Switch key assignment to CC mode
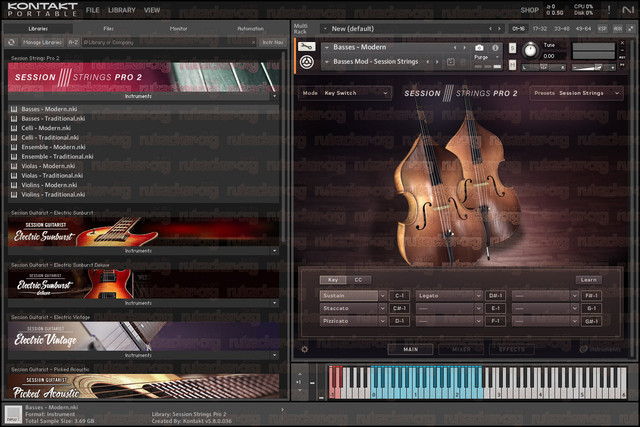640x427 pixels. click(358, 280)
